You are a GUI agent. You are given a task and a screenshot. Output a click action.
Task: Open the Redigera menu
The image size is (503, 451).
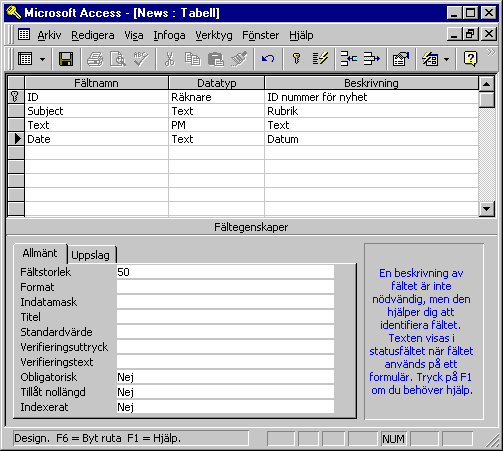point(93,35)
